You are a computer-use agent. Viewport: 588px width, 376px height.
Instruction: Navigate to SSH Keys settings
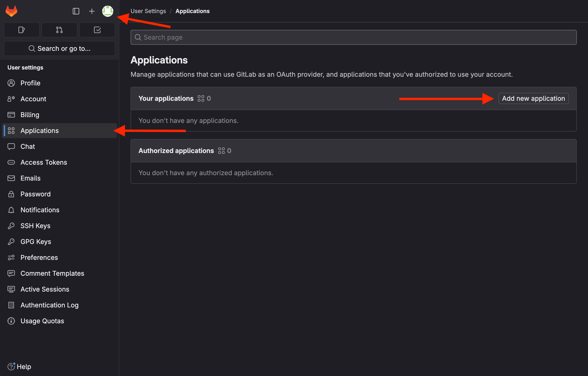tap(35, 226)
